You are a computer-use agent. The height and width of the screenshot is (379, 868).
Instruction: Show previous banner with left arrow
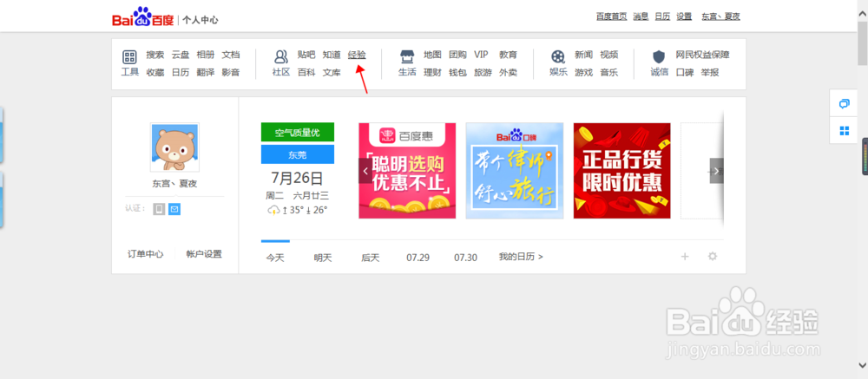[x=365, y=171]
